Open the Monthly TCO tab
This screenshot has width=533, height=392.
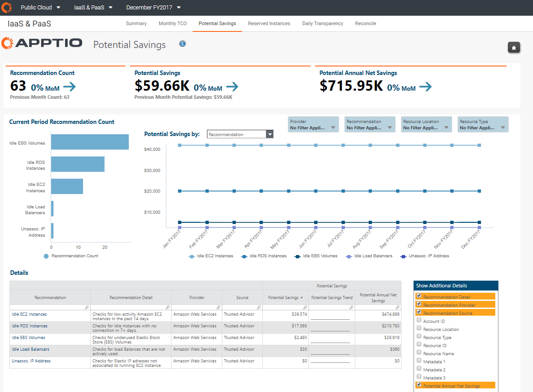coord(172,23)
